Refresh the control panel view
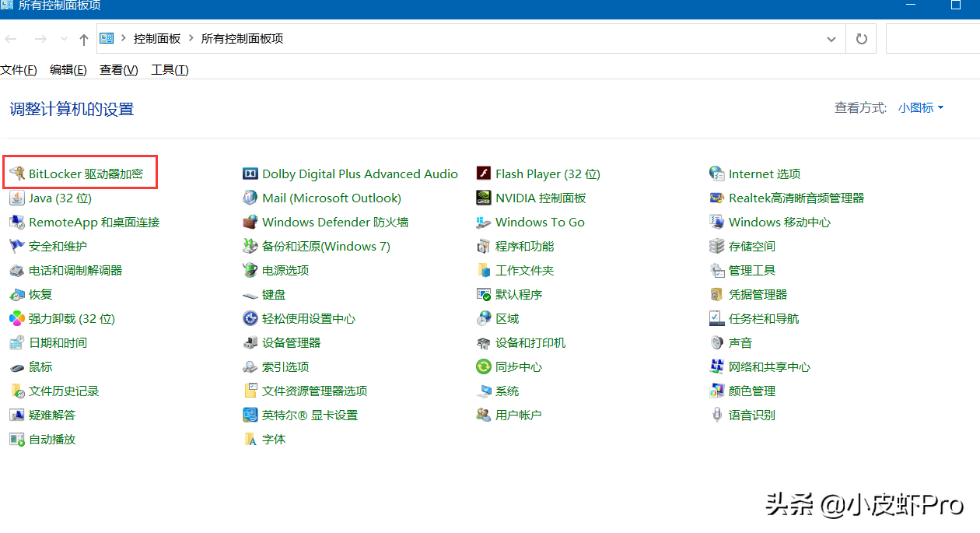 pyautogui.click(x=861, y=39)
